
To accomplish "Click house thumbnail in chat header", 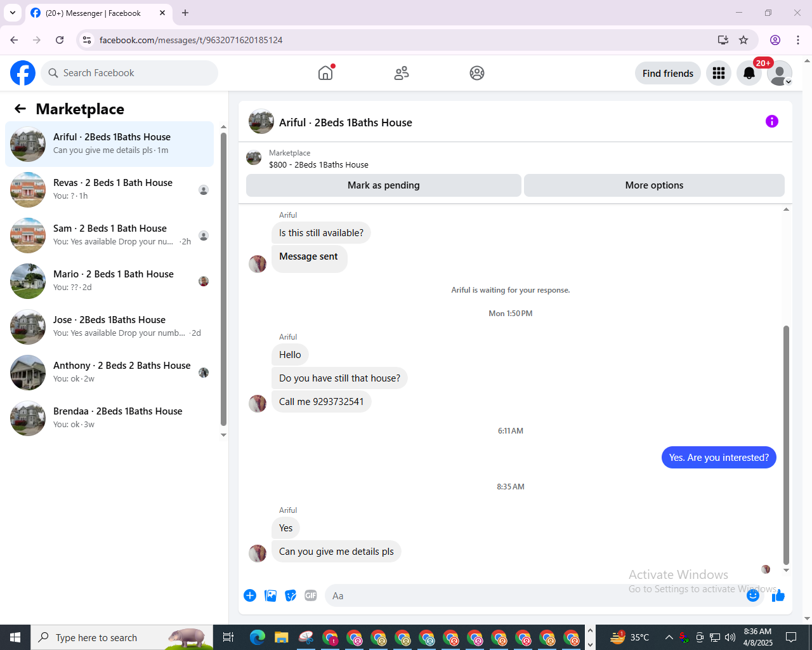I will tap(261, 121).
